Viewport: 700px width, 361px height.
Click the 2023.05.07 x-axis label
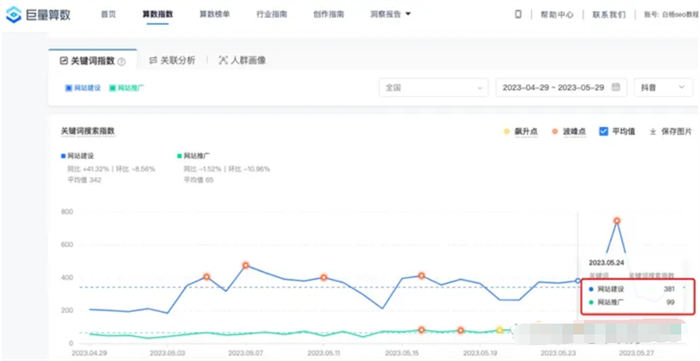coord(246,353)
